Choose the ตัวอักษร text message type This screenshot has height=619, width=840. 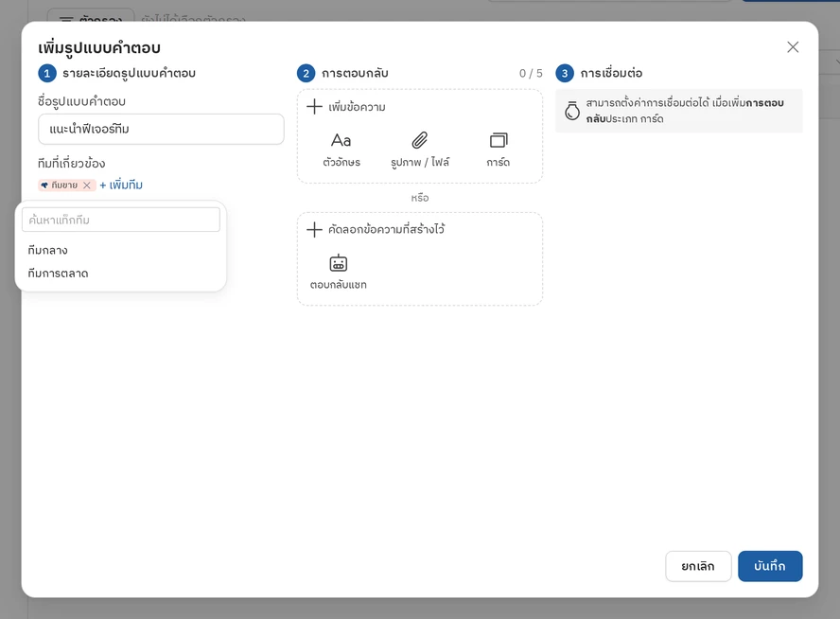point(341,150)
